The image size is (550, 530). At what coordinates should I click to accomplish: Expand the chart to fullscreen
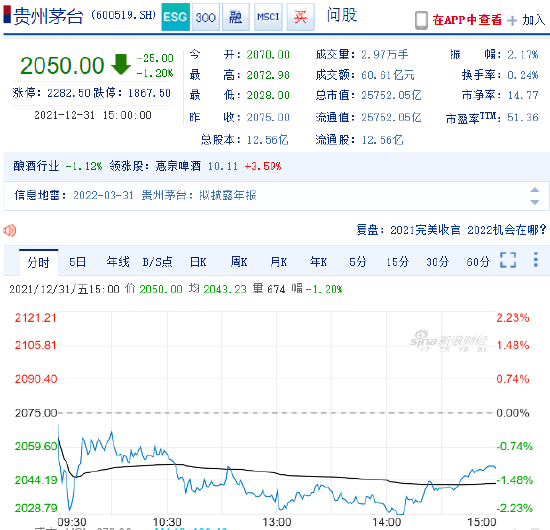click(x=508, y=260)
